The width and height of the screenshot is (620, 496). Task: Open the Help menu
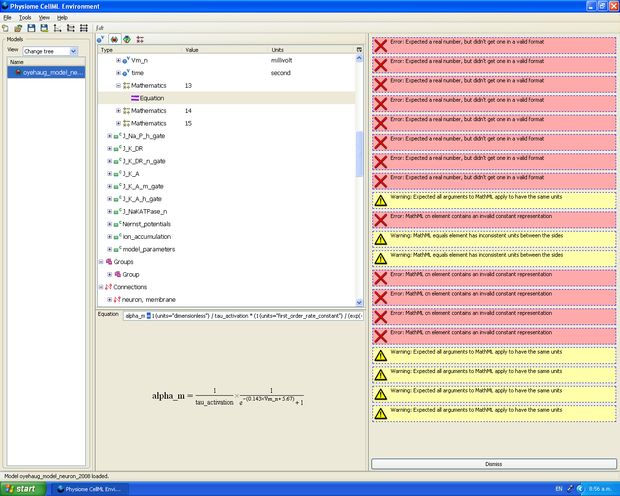tap(62, 18)
